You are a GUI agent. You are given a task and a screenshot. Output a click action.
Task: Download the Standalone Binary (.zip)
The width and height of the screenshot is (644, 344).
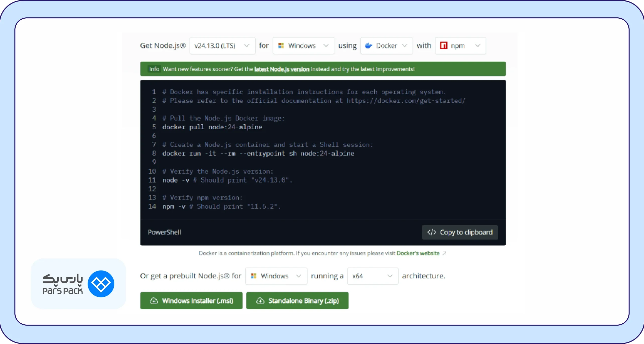(297, 301)
